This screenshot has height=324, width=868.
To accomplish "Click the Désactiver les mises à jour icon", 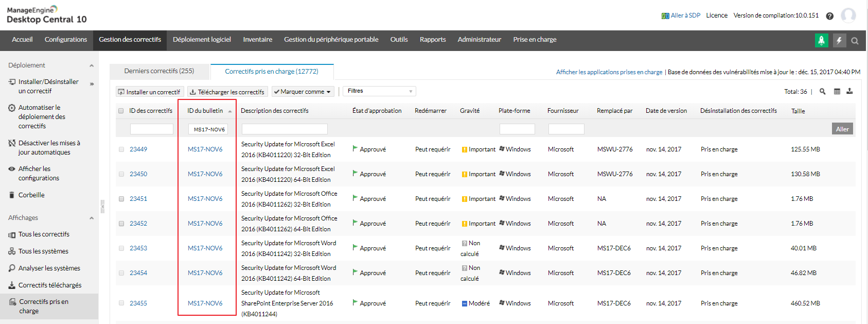I will click(12, 143).
